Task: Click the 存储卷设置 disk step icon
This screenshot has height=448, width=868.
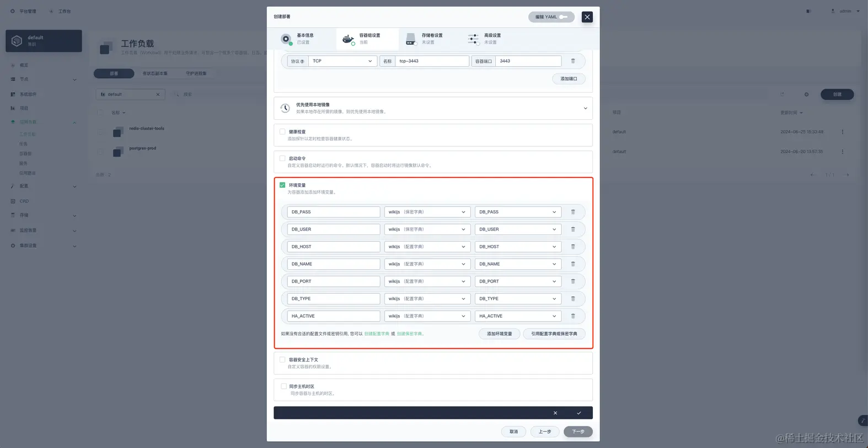Action: [411, 39]
